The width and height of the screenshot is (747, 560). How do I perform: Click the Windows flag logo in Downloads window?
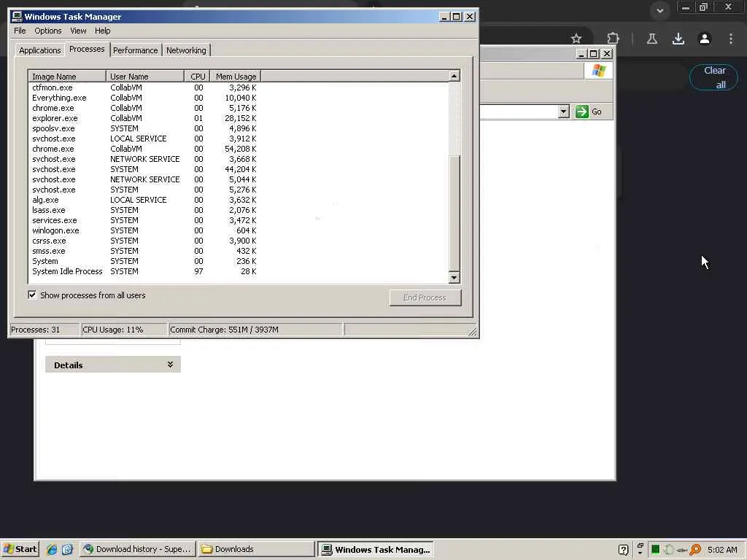[599, 71]
